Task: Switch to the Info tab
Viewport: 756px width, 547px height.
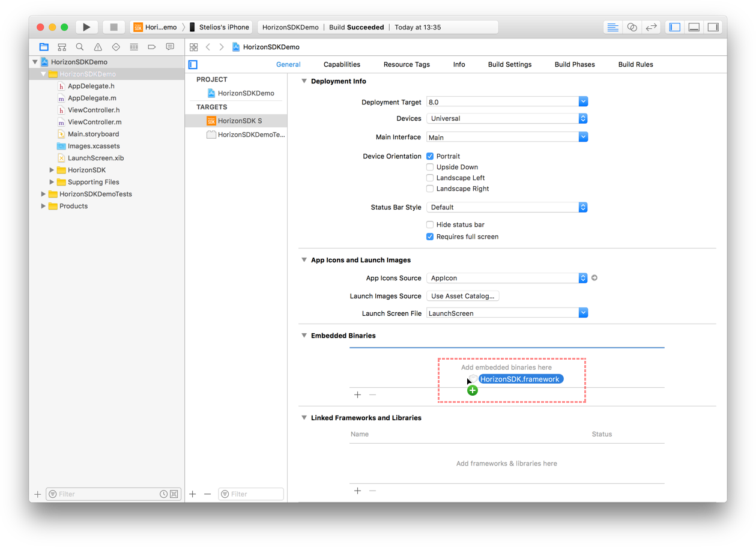Action: [459, 64]
